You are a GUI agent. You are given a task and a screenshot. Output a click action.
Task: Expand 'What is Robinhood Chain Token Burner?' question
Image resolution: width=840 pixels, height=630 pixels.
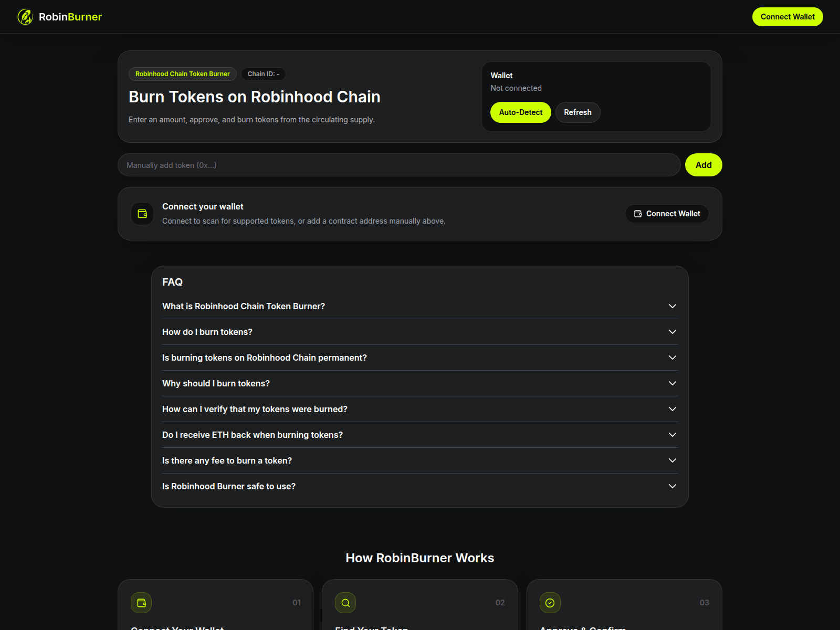420,306
